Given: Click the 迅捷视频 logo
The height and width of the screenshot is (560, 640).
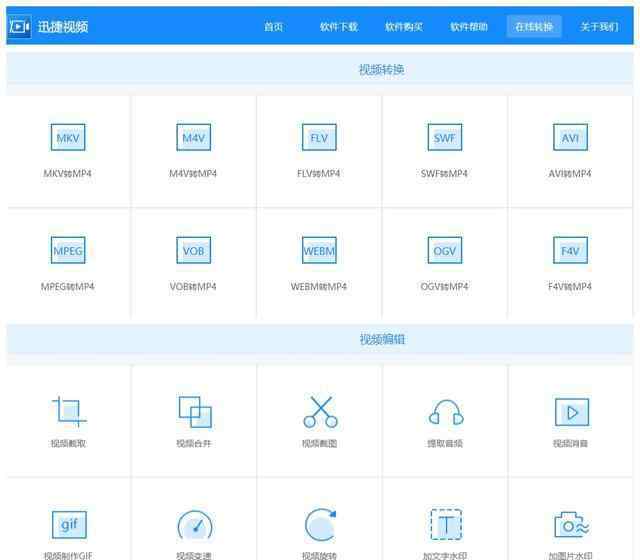Looking at the screenshot, I should pyautogui.click(x=48, y=27).
